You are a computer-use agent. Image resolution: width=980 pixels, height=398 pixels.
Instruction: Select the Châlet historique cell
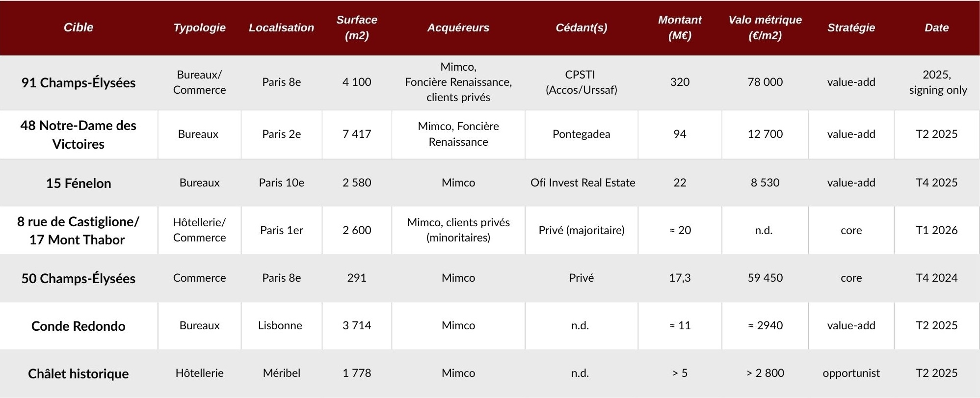[79, 373]
